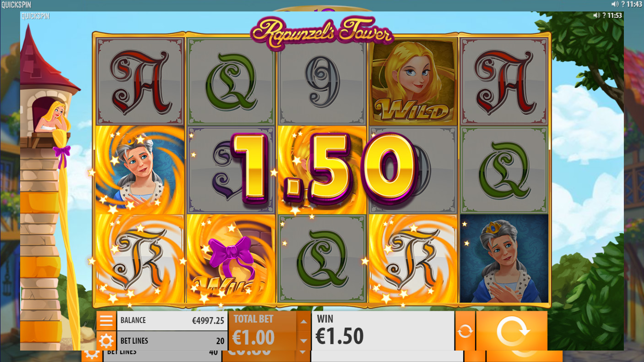Spin the reels with the big orange button
The width and height of the screenshot is (644, 362).
[x=512, y=331]
